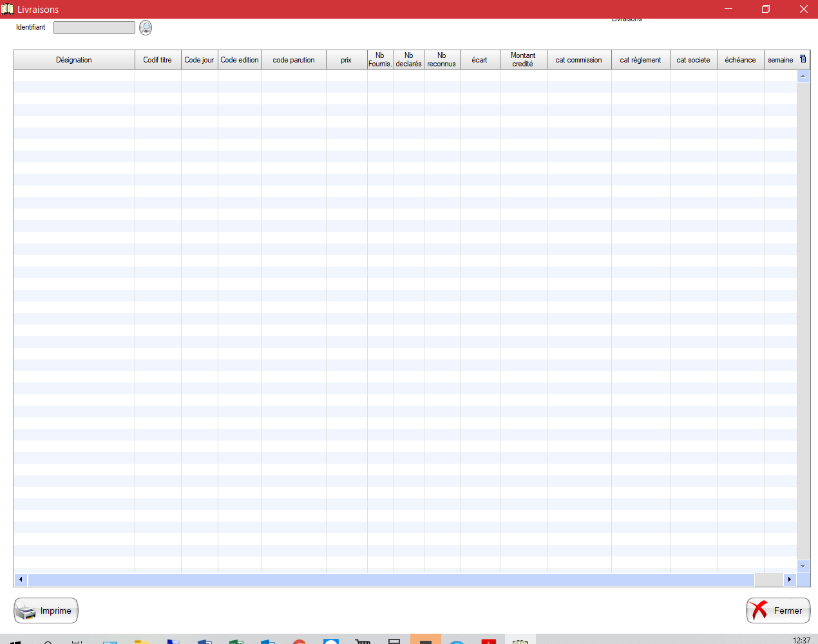
Task: Focus the Identifiant input field
Action: click(94, 28)
